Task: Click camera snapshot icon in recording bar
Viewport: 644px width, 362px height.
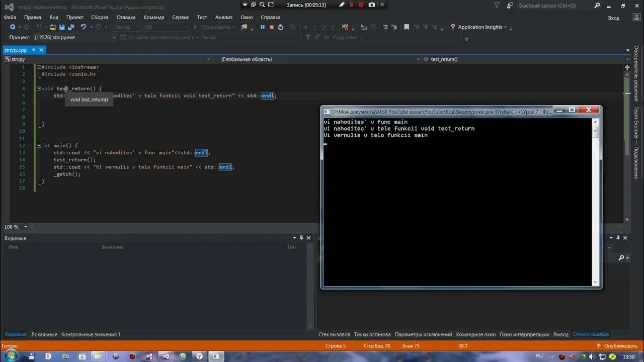Action: click(x=371, y=5)
